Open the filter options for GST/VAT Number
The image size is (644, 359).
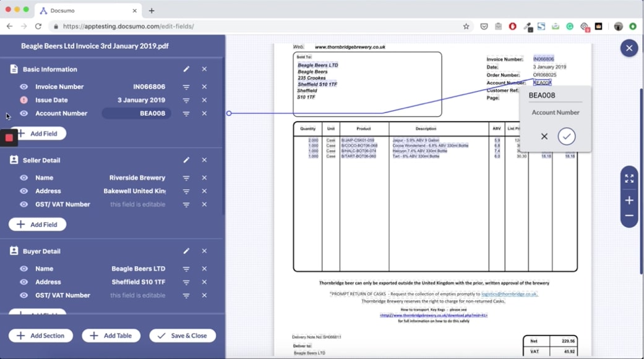[x=186, y=205]
